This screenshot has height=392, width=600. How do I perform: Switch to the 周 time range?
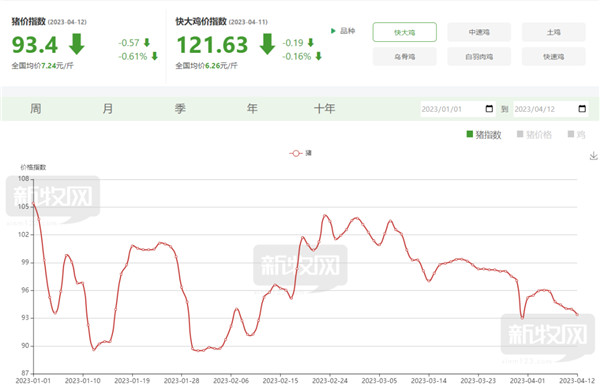click(x=36, y=109)
